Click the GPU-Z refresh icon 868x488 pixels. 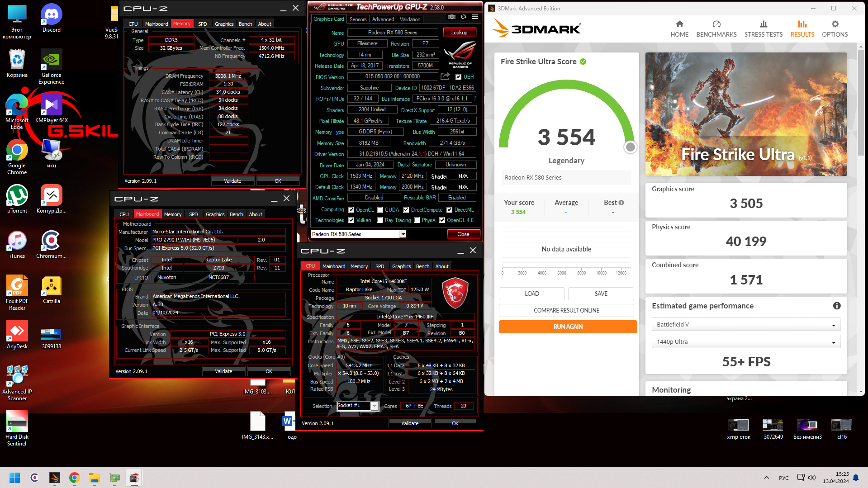[463, 17]
